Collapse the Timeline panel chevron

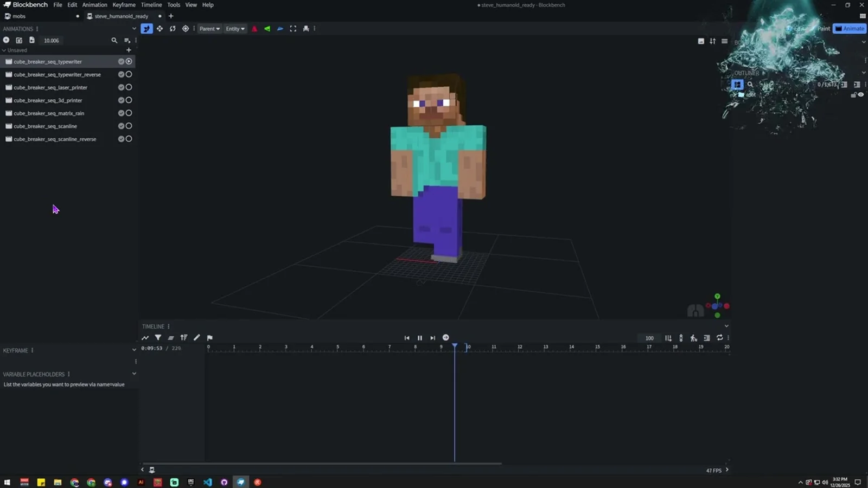coord(726,326)
